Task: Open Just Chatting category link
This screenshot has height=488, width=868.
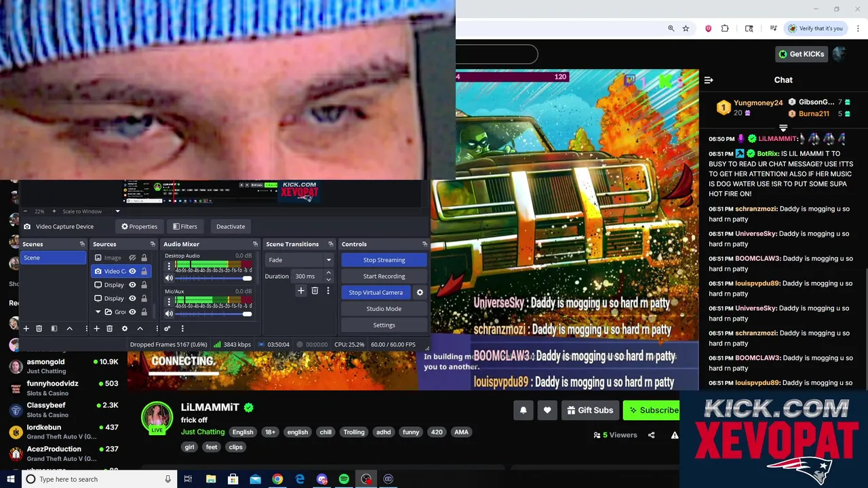Action: tap(203, 432)
